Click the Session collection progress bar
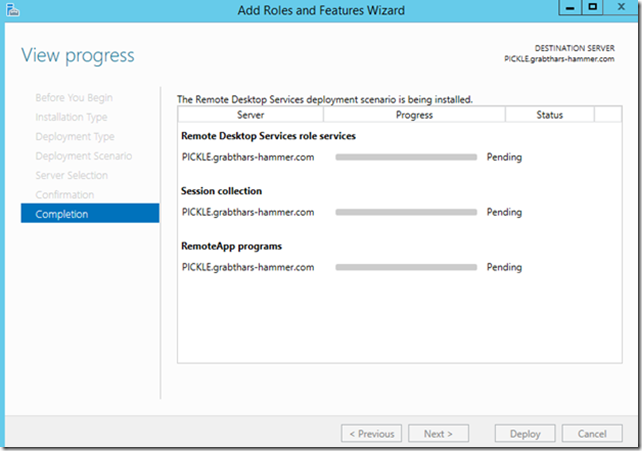 click(x=406, y=212)
